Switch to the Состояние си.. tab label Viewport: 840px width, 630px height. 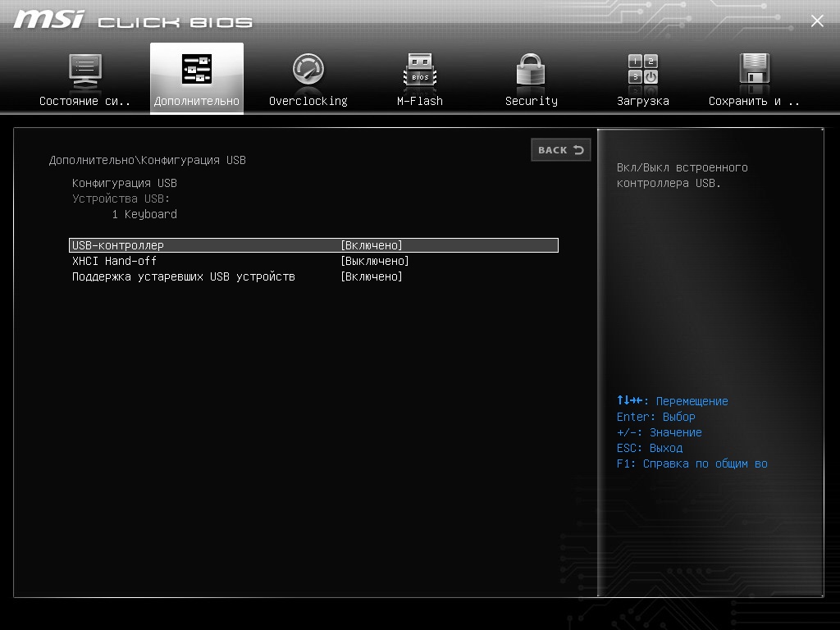[84, 101]
